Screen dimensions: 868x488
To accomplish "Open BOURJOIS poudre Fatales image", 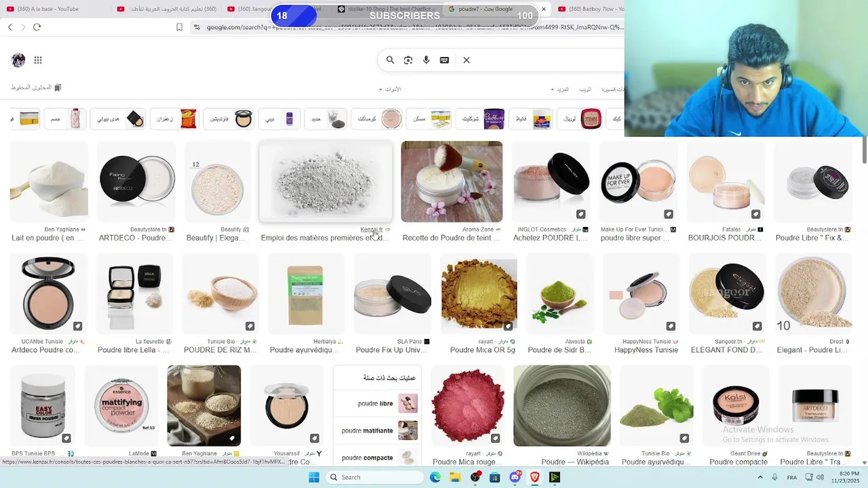I will 726,182.
